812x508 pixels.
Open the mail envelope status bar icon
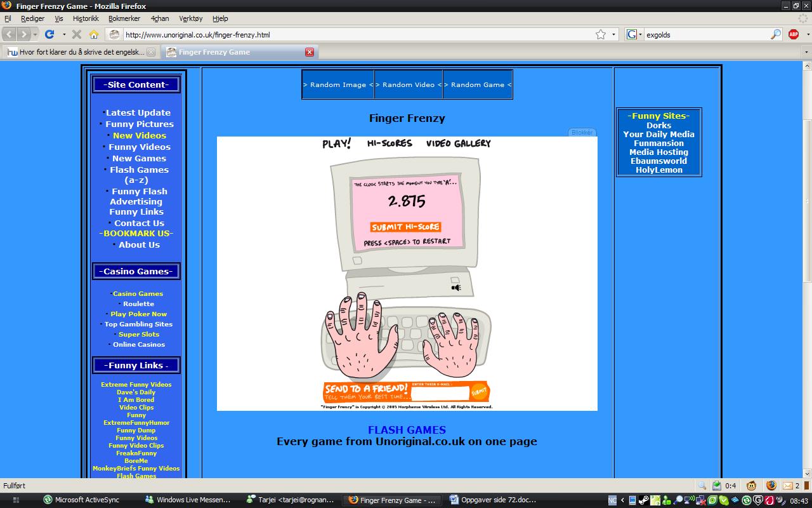pos(788,486)
